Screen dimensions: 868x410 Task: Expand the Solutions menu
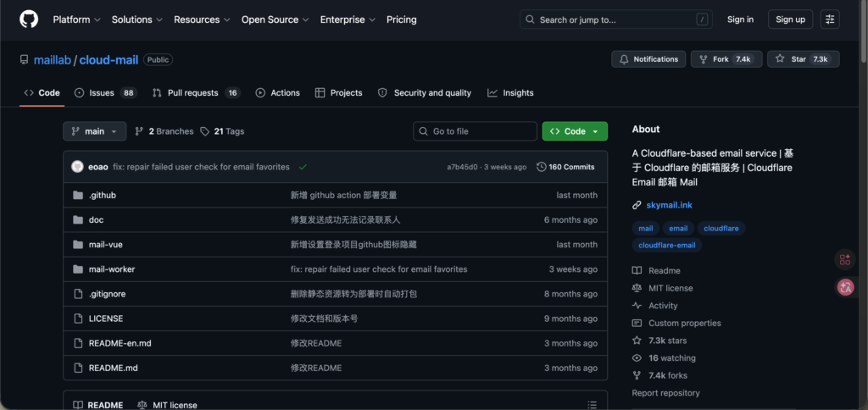[x=137, y=19]
